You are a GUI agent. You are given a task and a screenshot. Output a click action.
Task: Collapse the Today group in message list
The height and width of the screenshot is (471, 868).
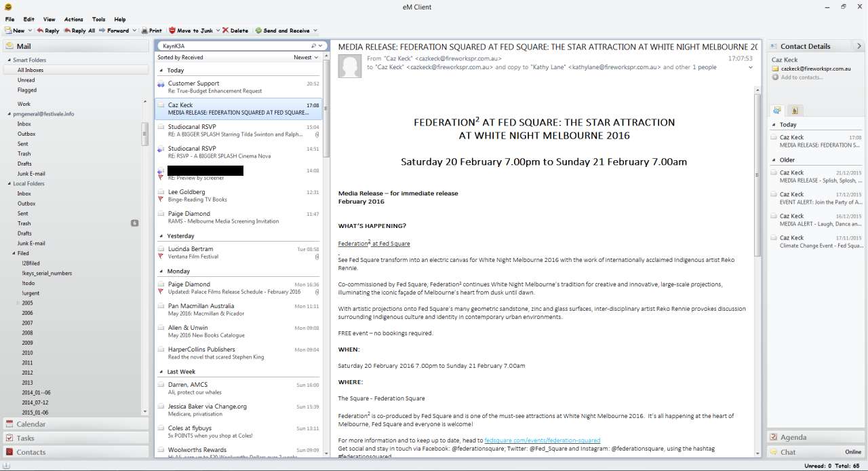(161, 71)
